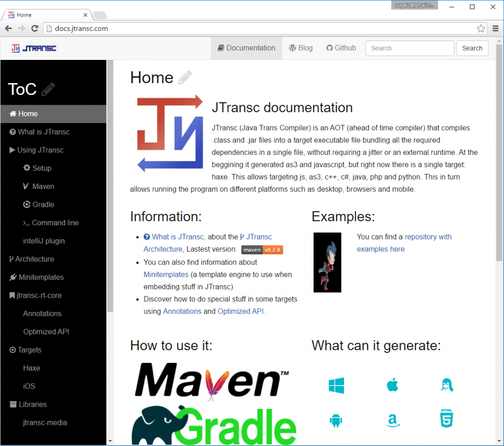Reload the page with refresh button

(x=34, y=29)
